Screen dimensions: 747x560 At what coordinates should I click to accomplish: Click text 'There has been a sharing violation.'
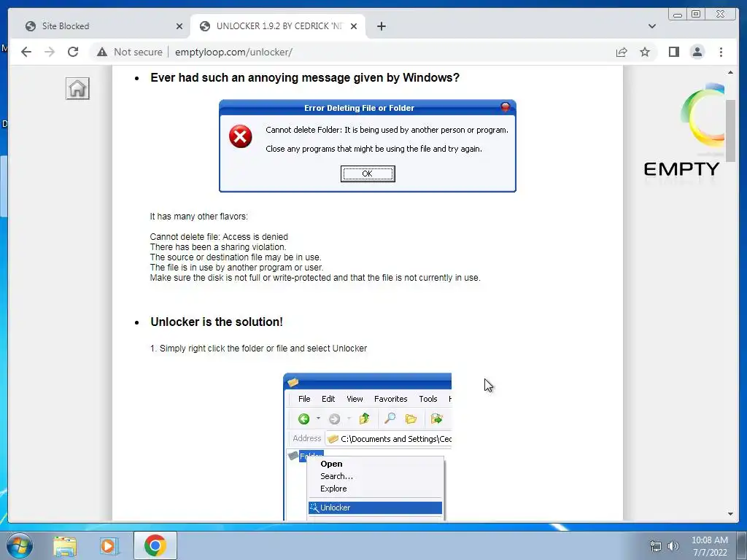pyautogui.click(x=218, y=247)
